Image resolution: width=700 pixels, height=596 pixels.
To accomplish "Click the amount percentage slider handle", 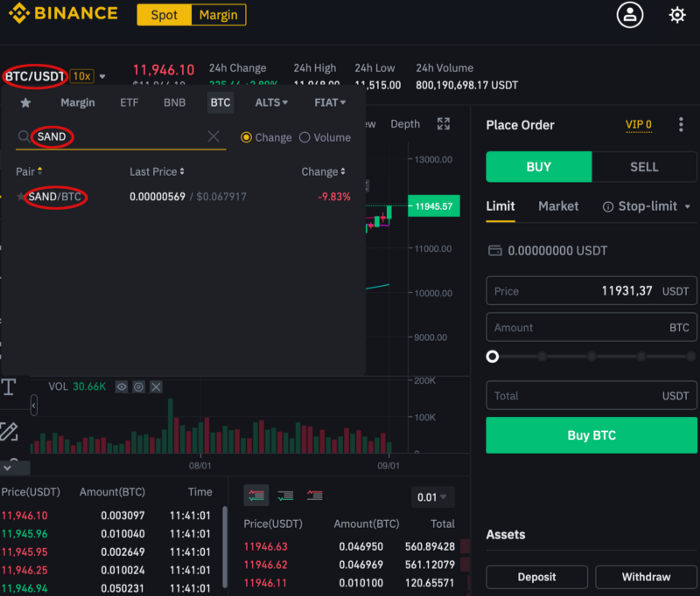I will 492,356.
